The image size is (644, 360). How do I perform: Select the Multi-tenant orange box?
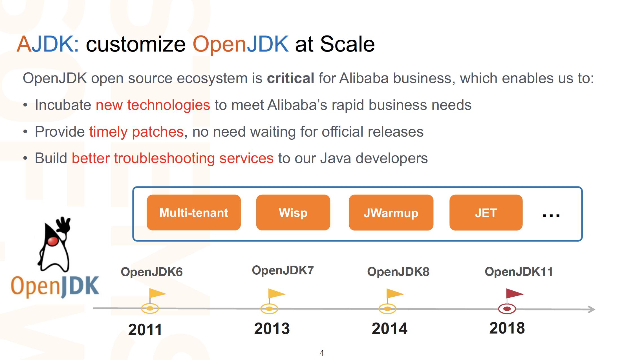(x=194, y=213)
